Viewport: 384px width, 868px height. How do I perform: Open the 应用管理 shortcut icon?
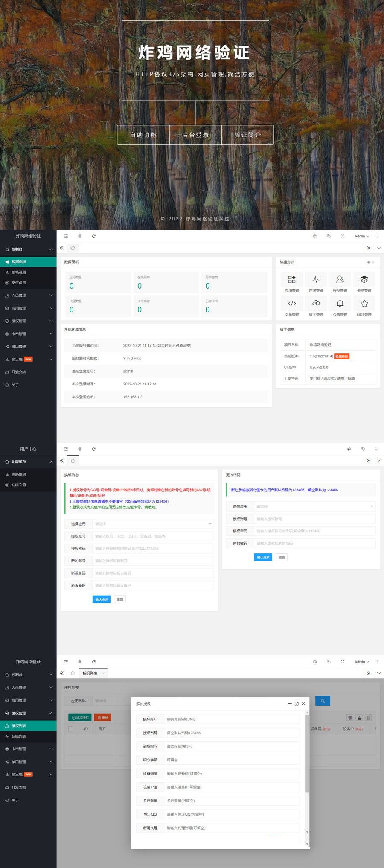pyautogui.click(x=292, y=280)
